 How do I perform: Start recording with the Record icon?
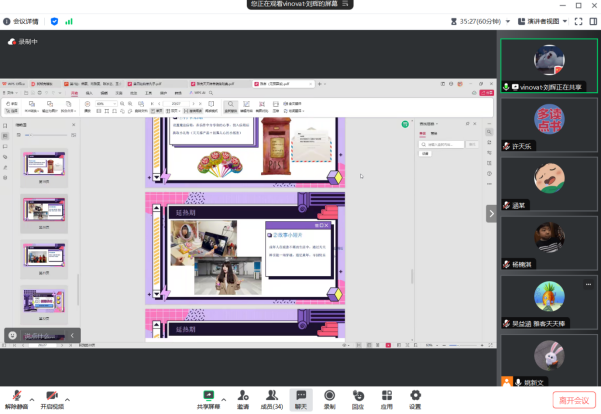tap(329, 396)
